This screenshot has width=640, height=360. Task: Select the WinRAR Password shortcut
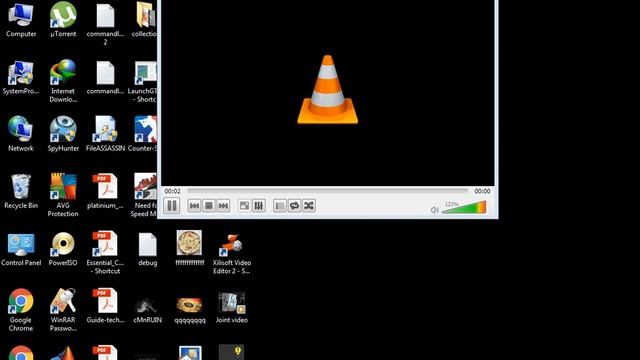pyautogui.click(x=63, y=310)
